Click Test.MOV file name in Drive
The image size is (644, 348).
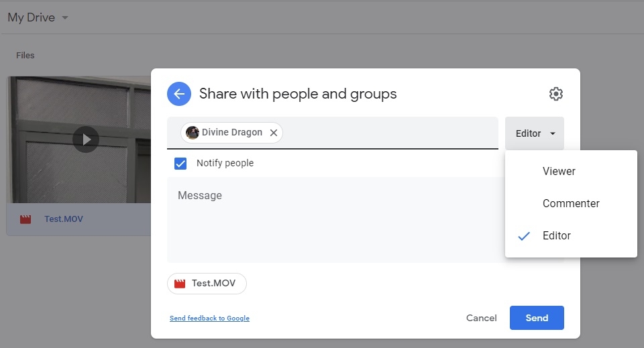click(64, 219)
